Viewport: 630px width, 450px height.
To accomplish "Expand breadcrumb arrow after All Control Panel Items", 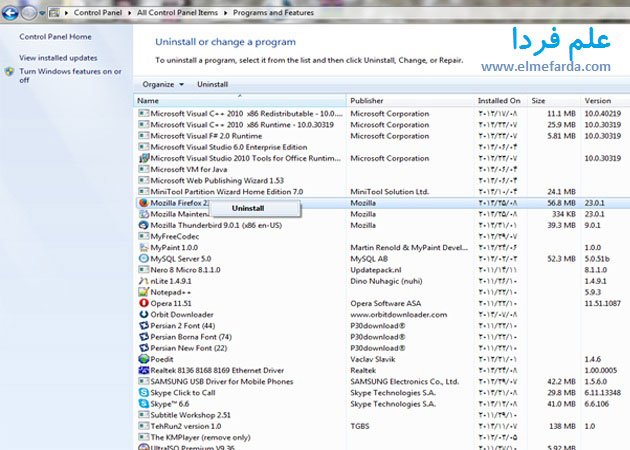I will 225,13.
